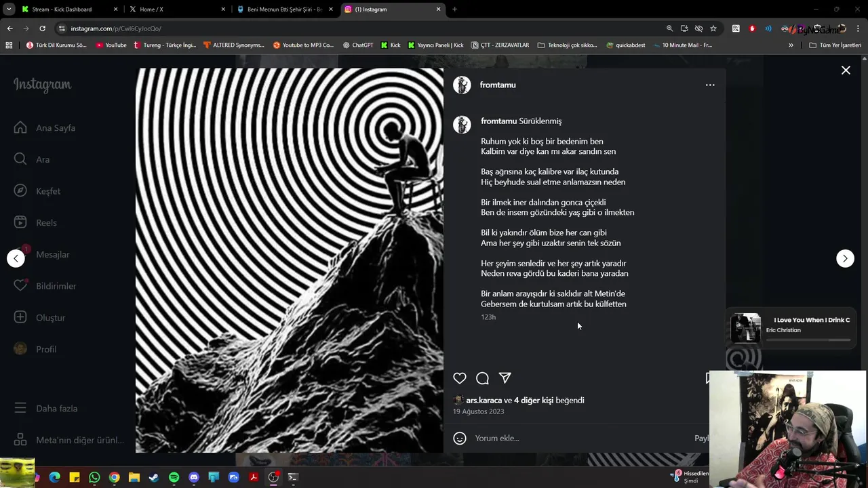Open Türk Dil Kurumu bookmark
868x488 pixels.
[x=56, y=45]
